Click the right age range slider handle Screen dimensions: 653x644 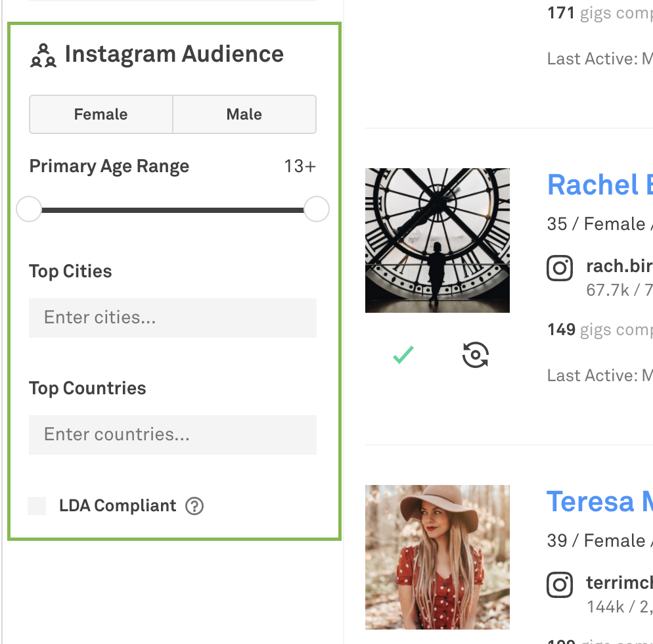[x=317, y=210]
